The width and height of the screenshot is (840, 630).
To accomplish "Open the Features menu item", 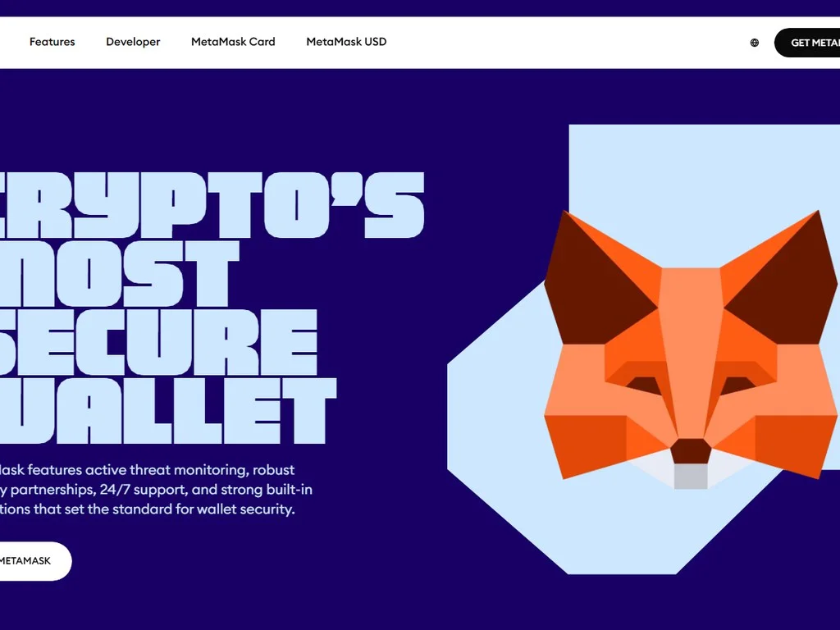I will coord(52,42).
